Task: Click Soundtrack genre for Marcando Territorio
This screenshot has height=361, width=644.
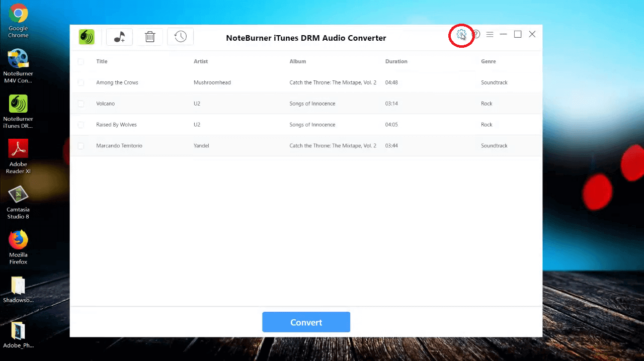Action: (x=494, y=146)
